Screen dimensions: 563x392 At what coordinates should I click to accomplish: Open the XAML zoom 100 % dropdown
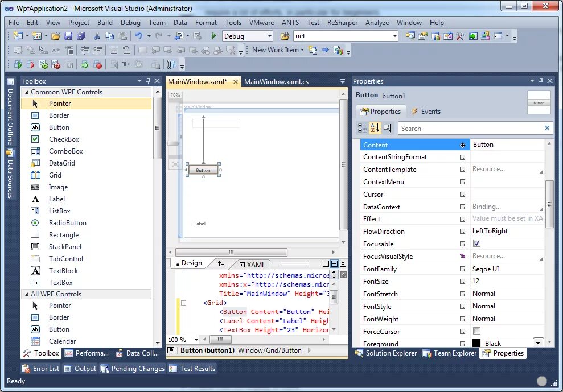pyautogui.click(x=196, y=340)
